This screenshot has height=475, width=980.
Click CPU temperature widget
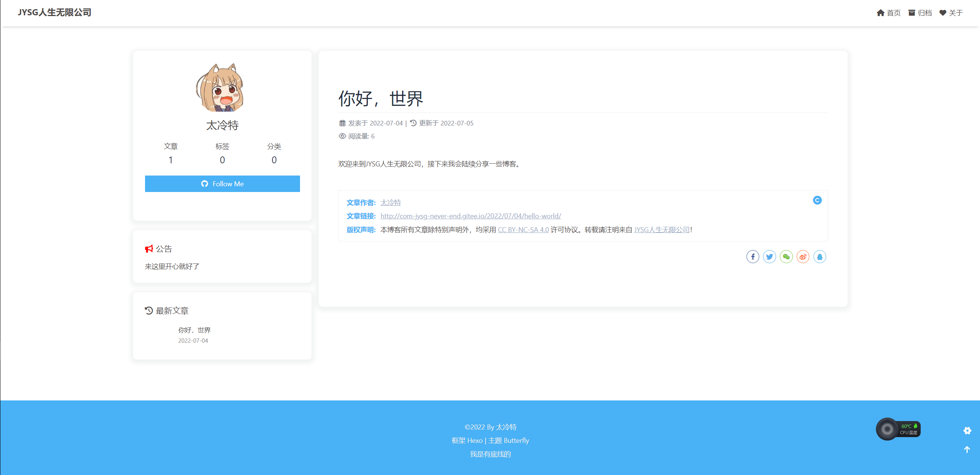[x=898, y=429]
